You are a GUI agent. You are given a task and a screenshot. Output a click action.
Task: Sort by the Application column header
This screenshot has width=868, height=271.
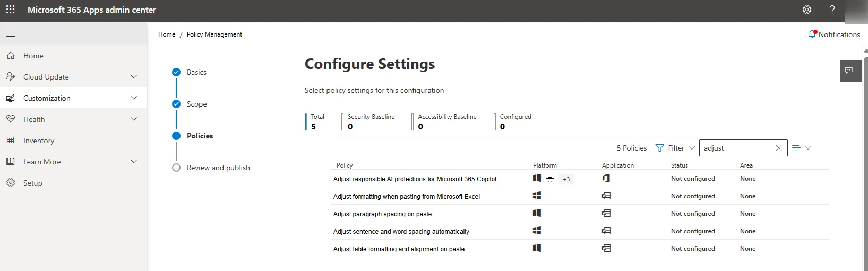click(618, 165)
